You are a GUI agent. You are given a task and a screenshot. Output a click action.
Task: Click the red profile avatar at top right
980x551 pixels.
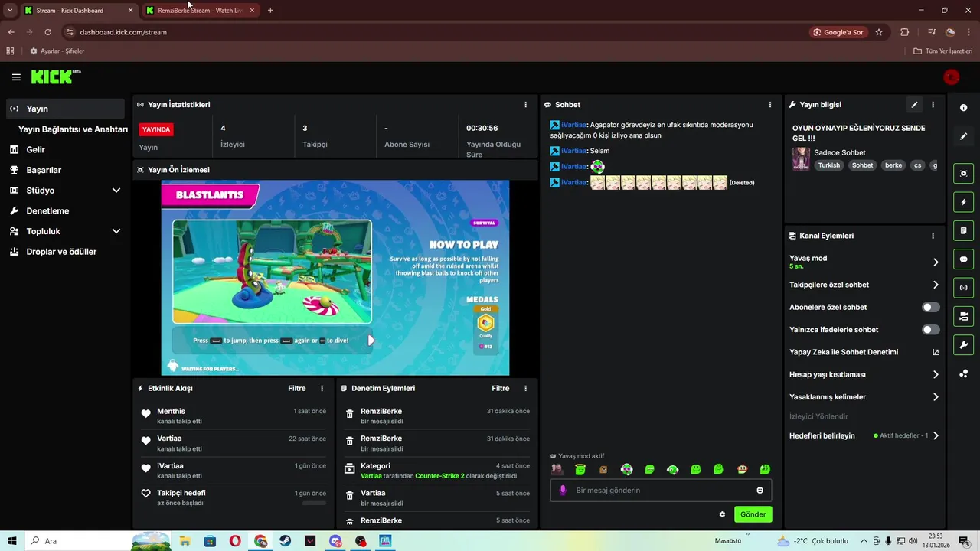coord(952,77)
